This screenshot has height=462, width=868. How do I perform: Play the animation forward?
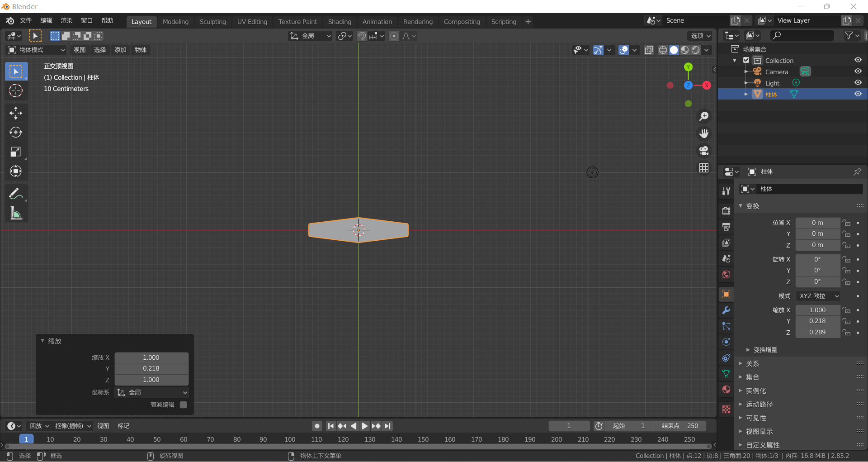365,426
